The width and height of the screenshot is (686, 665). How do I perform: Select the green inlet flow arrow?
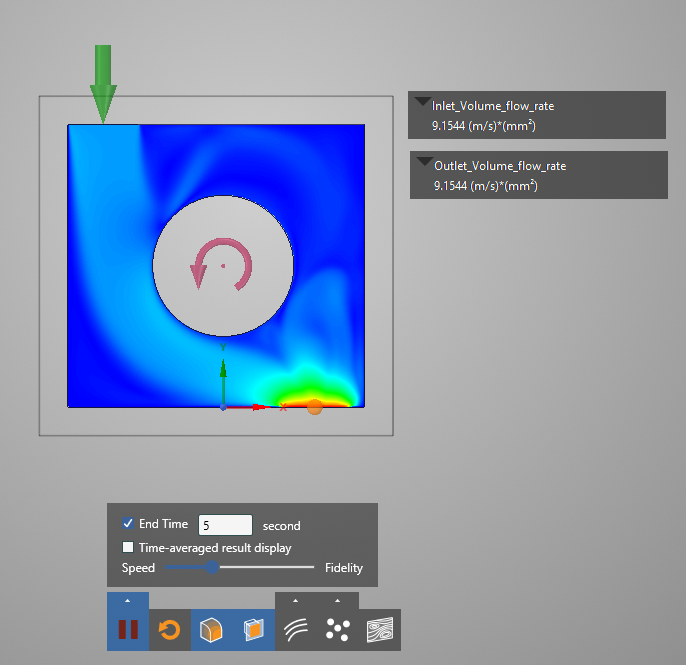(103, 83)
